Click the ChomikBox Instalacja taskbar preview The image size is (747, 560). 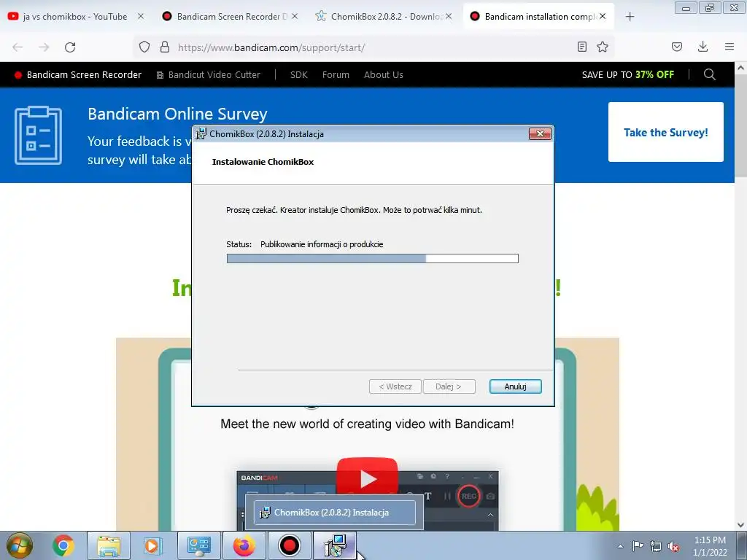point(334,513)
